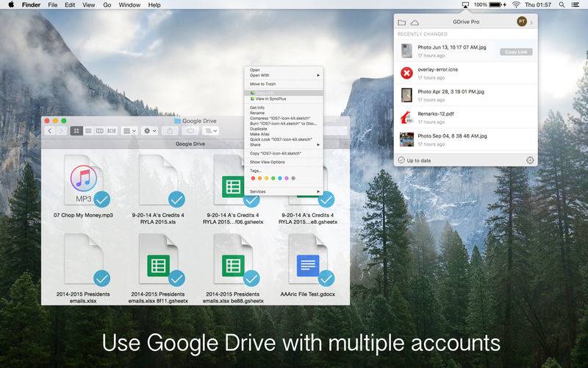Screen dimensions: 588x368
Task: Expand Open With submenu in context menu
Action: click(x=283, y=75)
